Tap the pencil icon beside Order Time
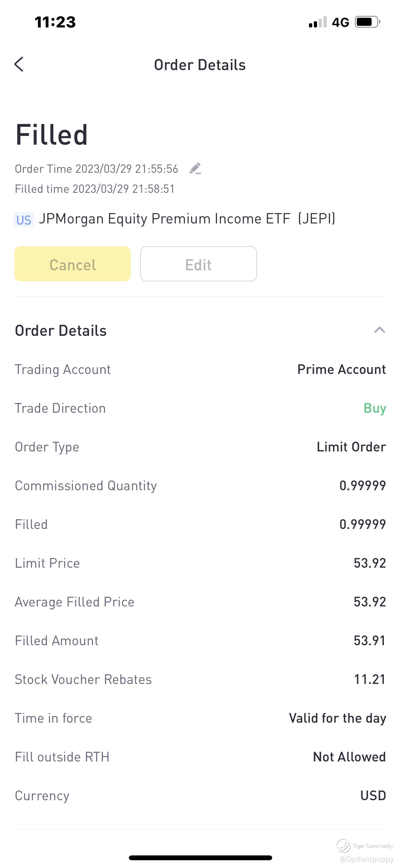401x868 pixels. tap(195, 168)
